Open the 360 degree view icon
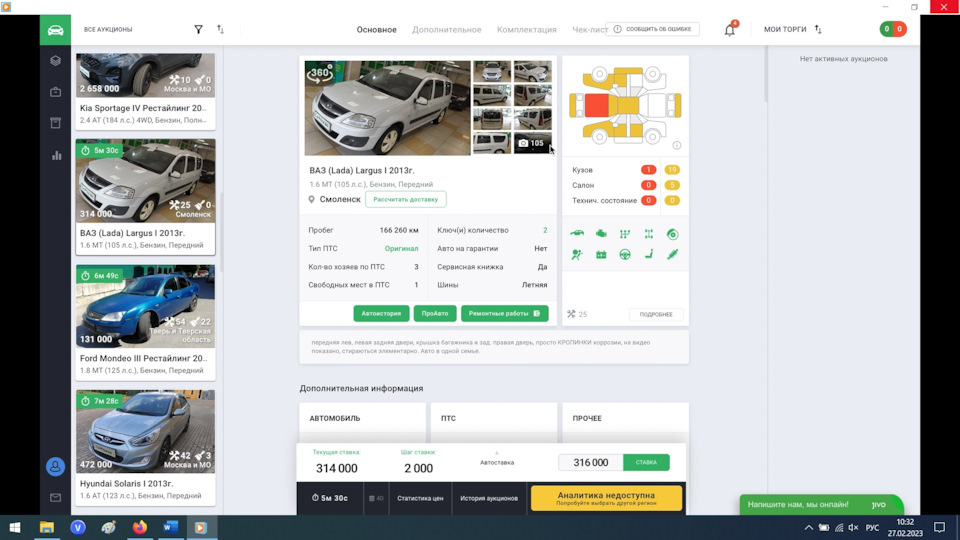 coord(320,73)
